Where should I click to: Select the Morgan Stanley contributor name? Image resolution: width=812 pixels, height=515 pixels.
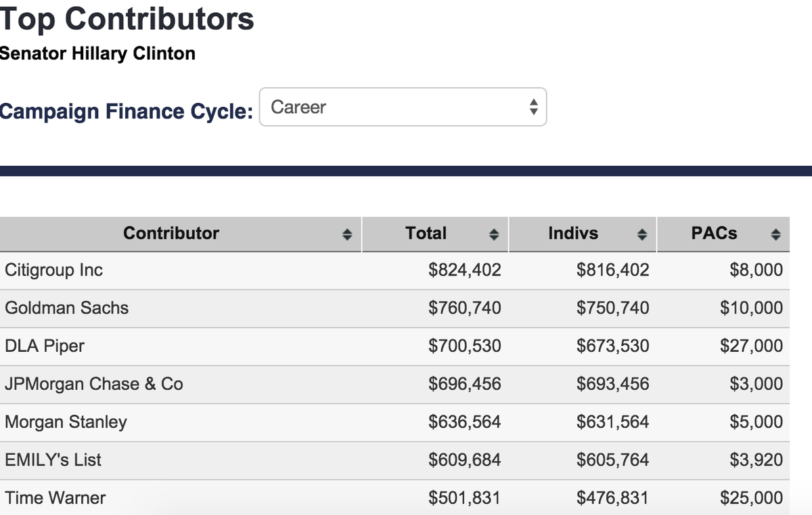click(66, 422)
